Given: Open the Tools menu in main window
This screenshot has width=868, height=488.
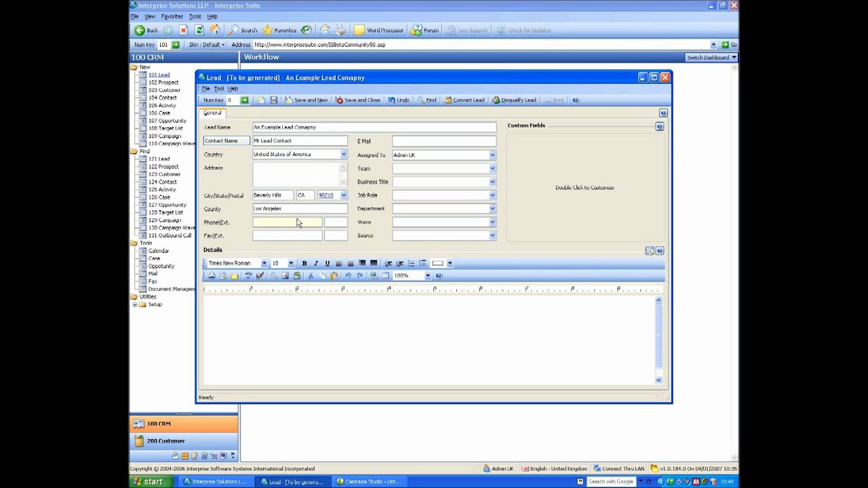Looking at the screenshot, I should click(195, 16).
